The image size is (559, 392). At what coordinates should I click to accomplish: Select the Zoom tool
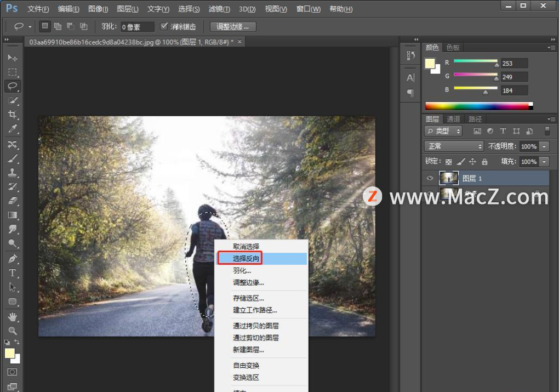click(13, 331)
